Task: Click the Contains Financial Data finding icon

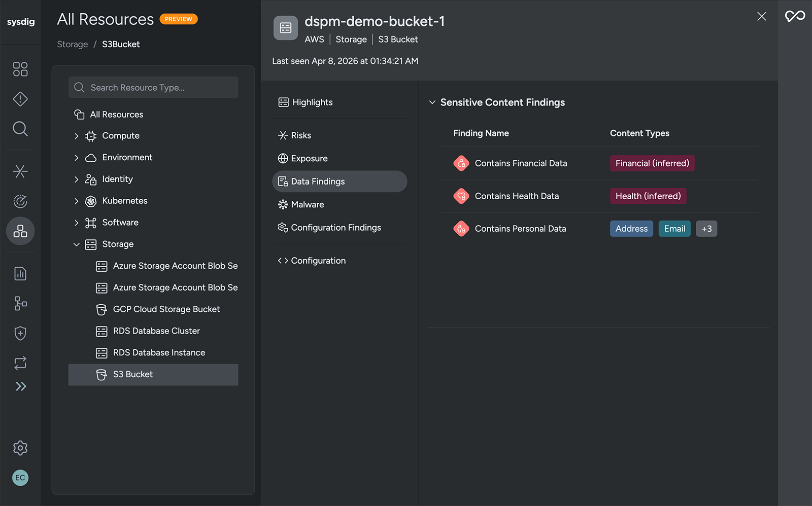Action: pos(461,163)
